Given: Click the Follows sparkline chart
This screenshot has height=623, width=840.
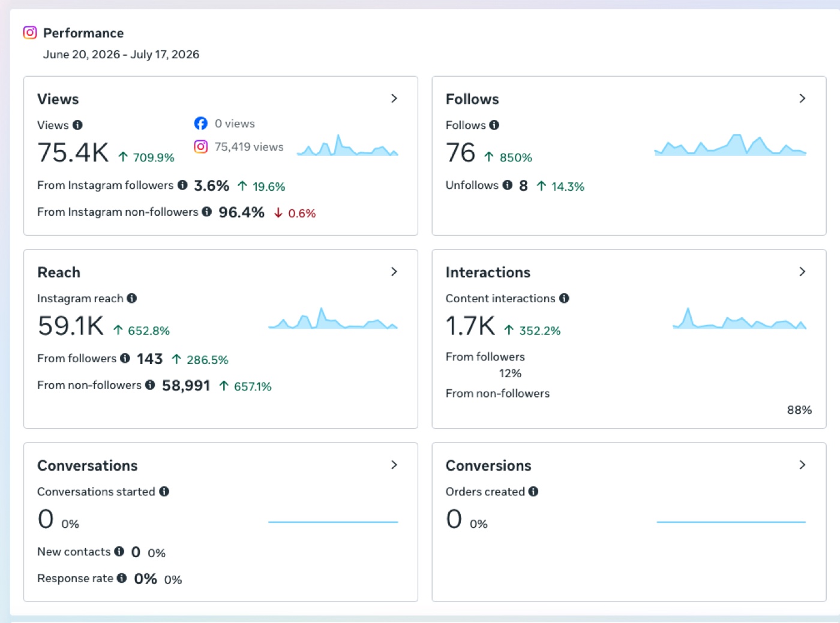Looking at the screenshot, I should click(x=730, y=145).
